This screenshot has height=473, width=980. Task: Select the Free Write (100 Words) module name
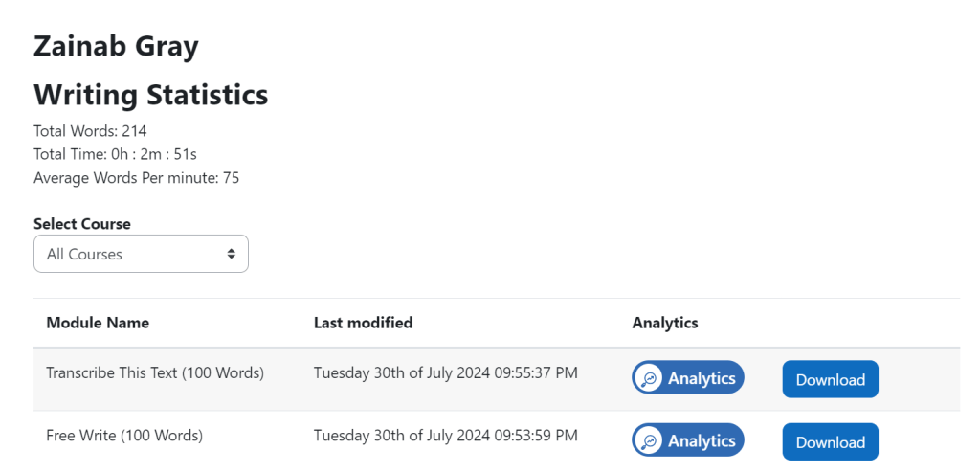[124, 436]
